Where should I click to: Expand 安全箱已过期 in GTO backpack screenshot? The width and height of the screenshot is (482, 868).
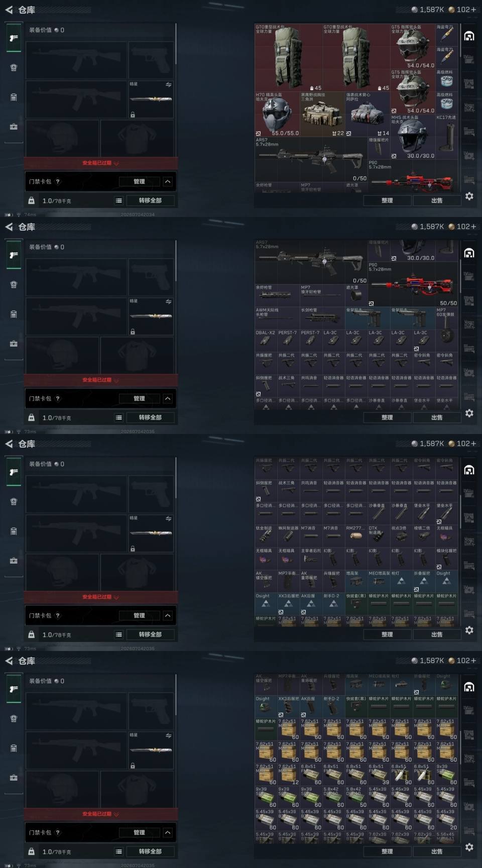pyautogui.click(x=100, y=163)
